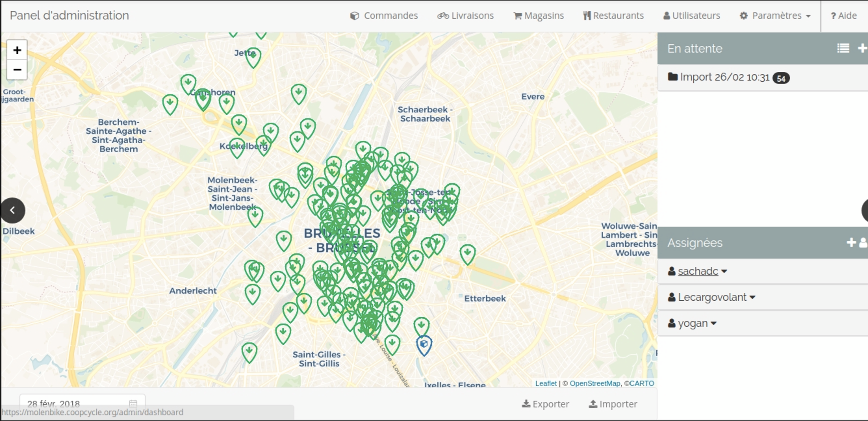This screenshot has width=868, height=421.
Task: Click the Importer button
Action: pos(613,404)
